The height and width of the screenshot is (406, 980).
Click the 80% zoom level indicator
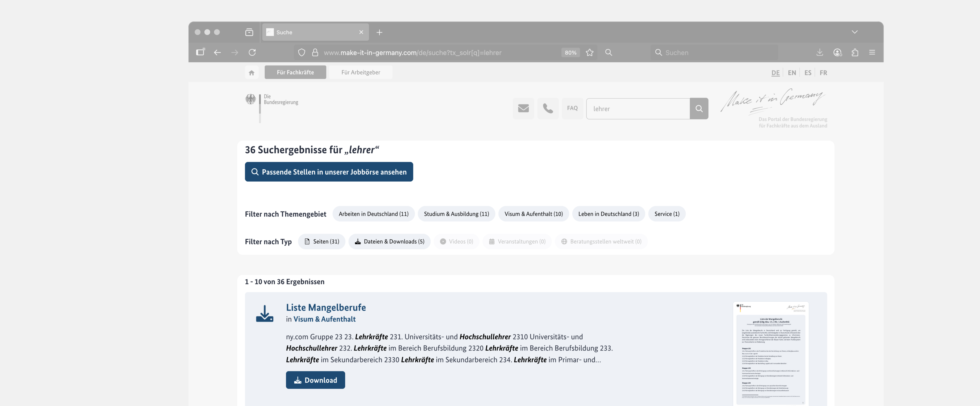pyautogui.click(x=570, y=53)
